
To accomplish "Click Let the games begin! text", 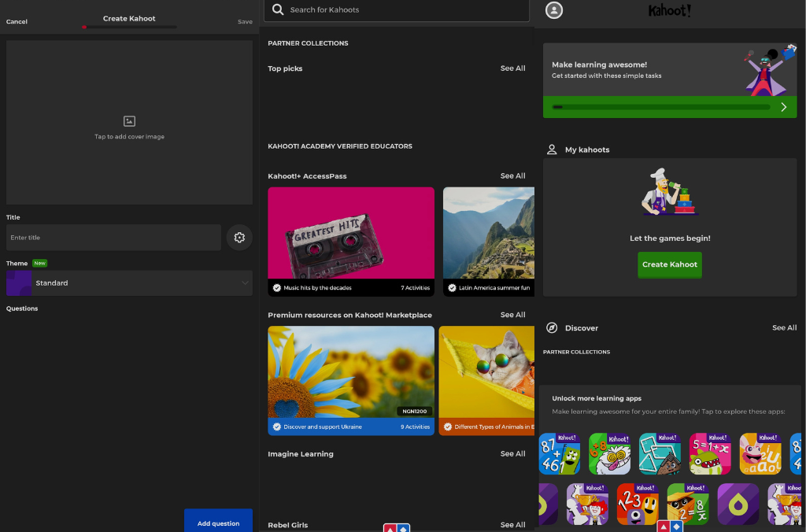I will (670, 238).
